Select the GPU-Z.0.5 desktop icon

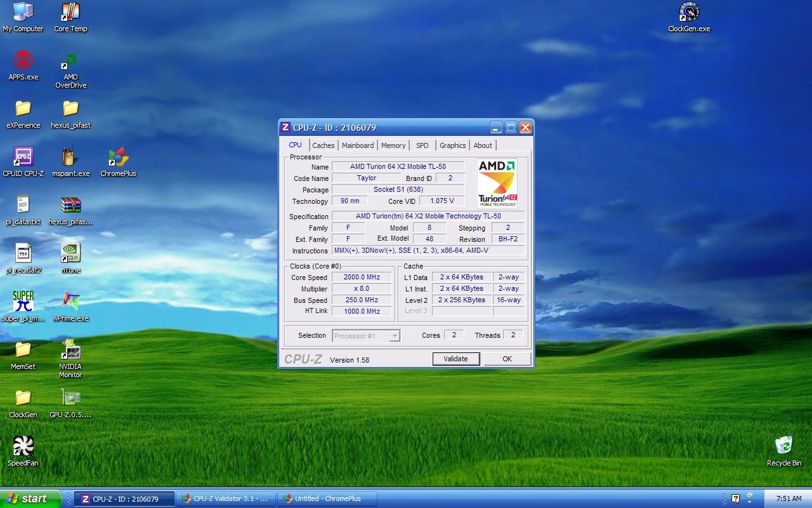70,403
